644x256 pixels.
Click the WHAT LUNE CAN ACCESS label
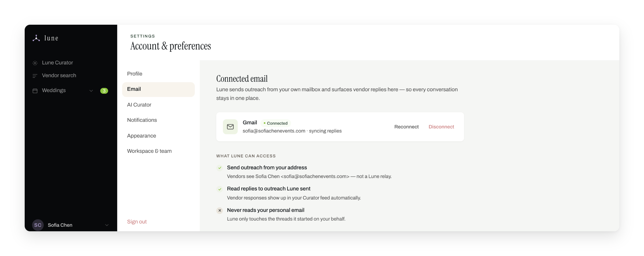click(246, 156)
